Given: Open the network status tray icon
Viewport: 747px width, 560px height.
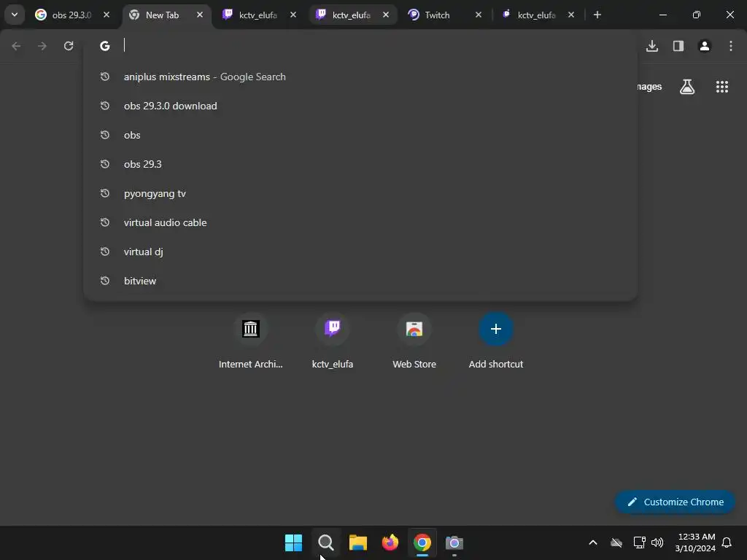Looking at the screenshot, I should point(639,542).
